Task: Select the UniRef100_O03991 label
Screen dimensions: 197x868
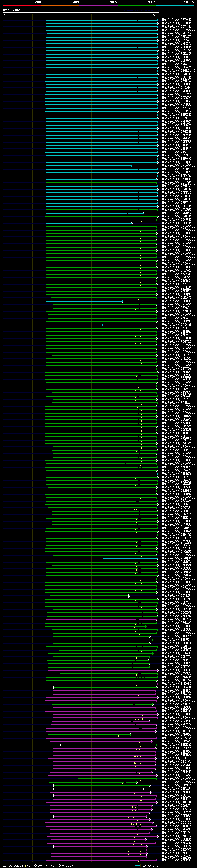Action: pos(176,210)
